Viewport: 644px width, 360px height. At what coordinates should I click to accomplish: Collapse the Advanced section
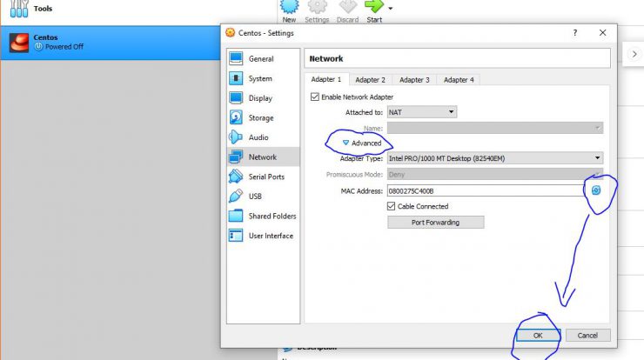pyautogui.click(x=362, y=143)
